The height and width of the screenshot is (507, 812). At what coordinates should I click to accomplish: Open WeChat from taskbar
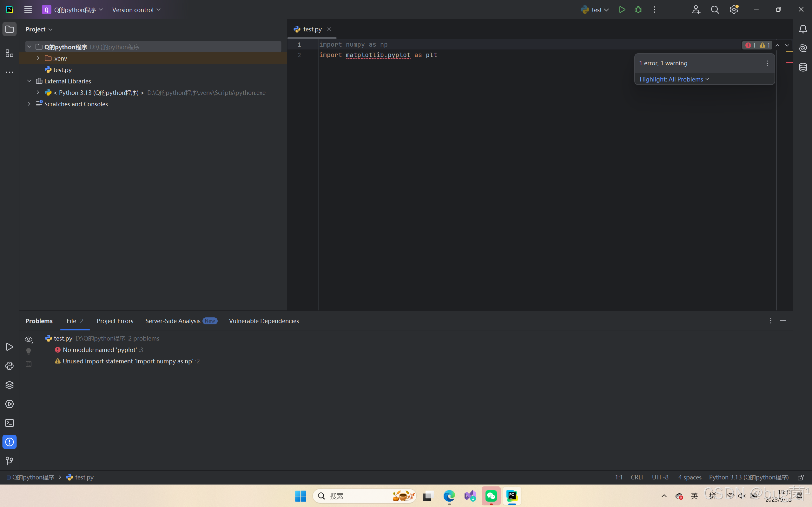tap(491, 496)
